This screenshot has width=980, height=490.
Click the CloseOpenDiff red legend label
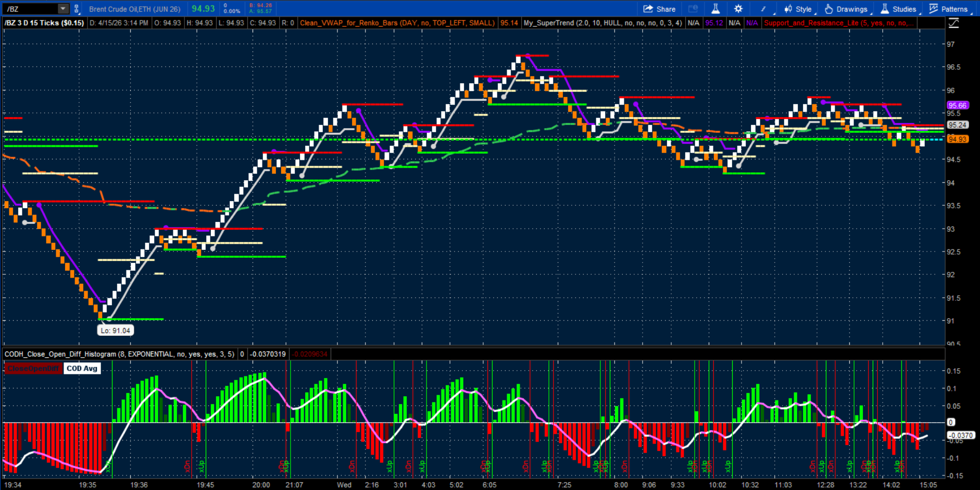click(x=33, y=369)
